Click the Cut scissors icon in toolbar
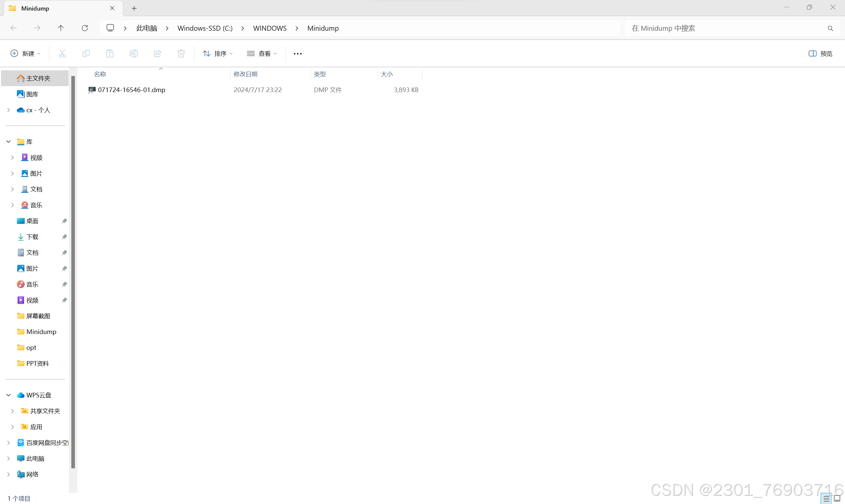 pyautogui.click(x=62, y=53)
